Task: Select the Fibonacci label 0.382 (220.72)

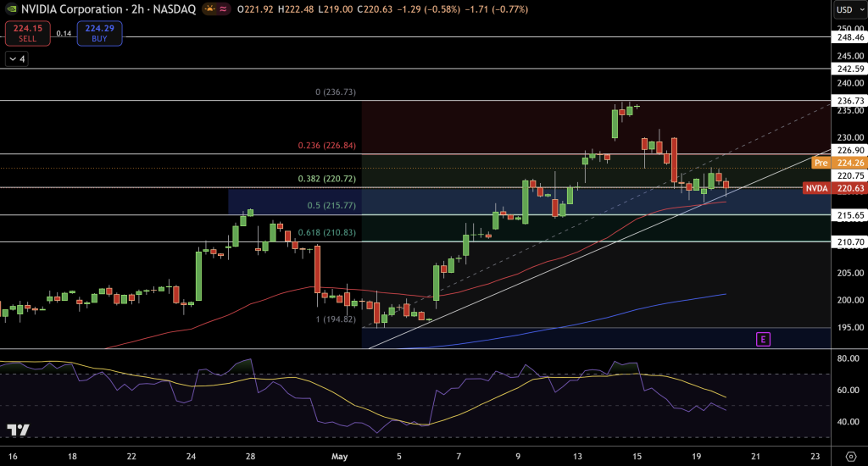Action: point(326,179)
